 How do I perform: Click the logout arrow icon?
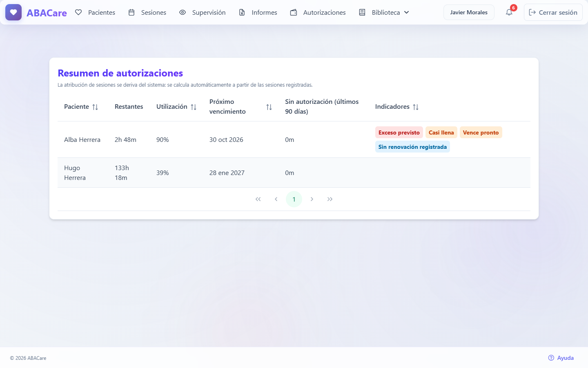pos(532,12)
